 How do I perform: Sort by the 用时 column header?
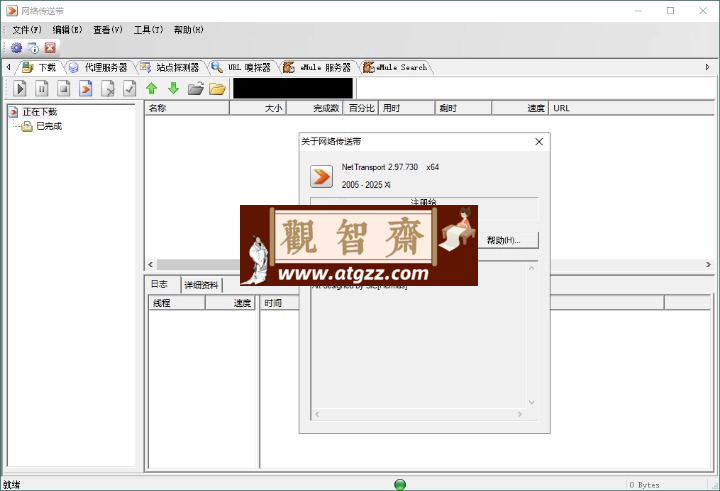(x=406, y=108)
